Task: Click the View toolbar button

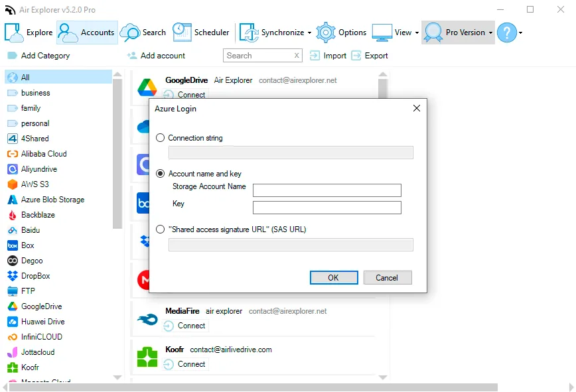Action: [392, 33]
